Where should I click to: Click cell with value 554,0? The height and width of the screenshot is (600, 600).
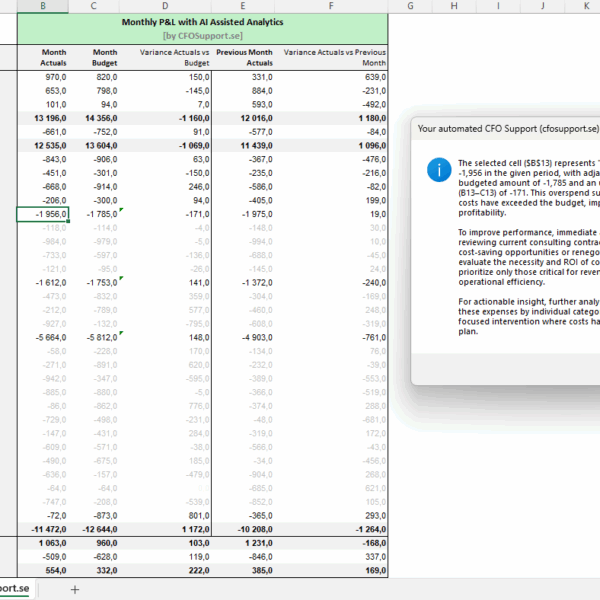[x=43, y=571]
